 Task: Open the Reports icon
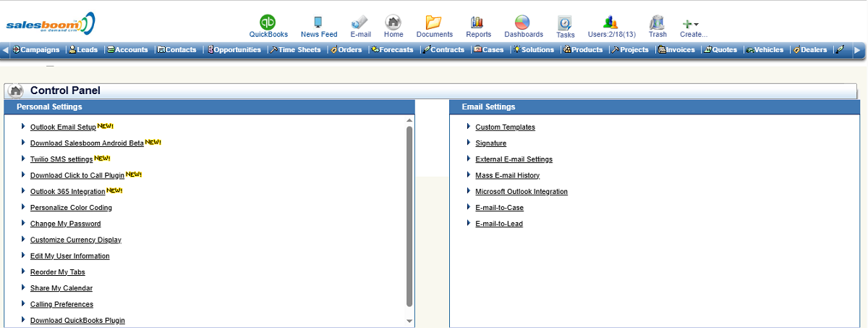coord(477,22)
